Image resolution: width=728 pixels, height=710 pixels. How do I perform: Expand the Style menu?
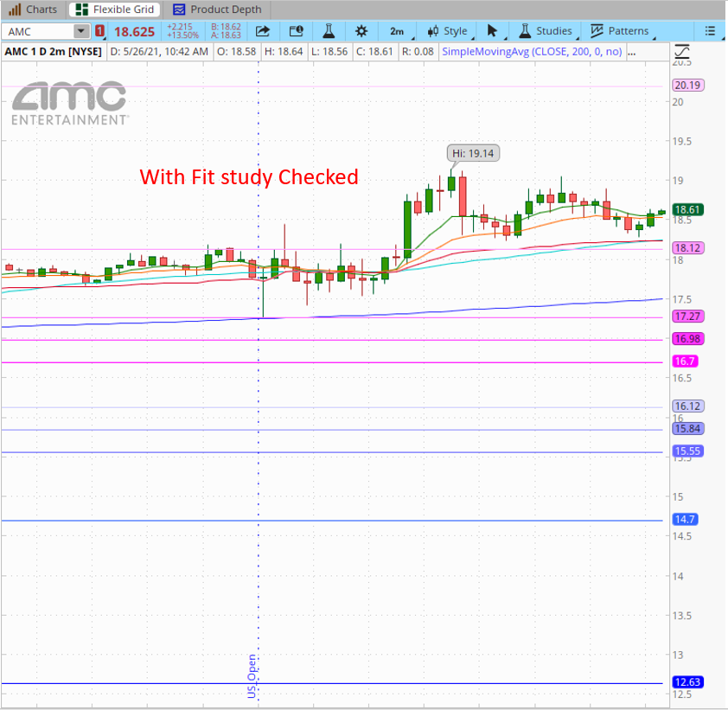(x=449, y=31)
